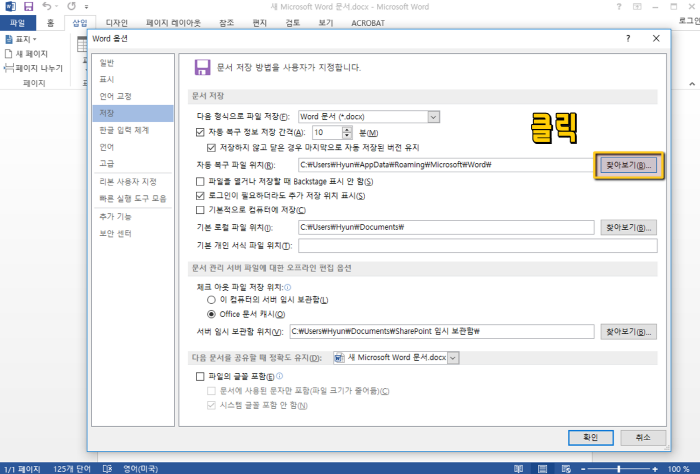Switch to the 디자인 ribbon tab
700x474 pixels.
(117, 23)
